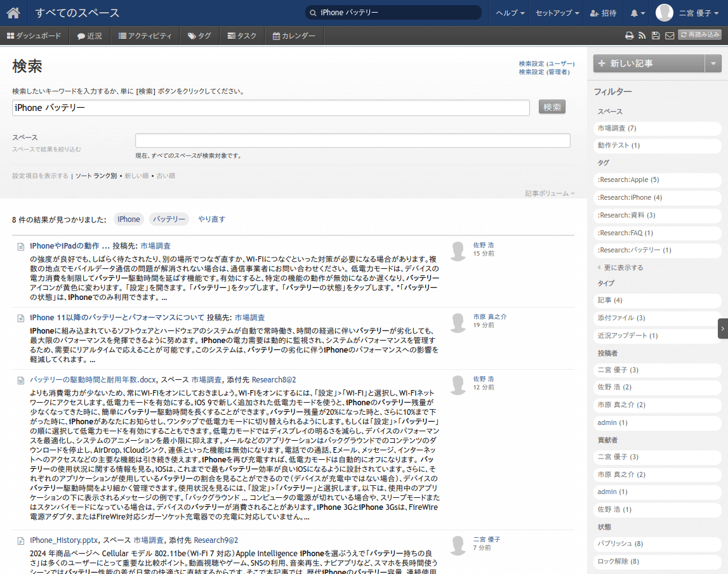Expand the 記事ボリューム dropdown
The image size is (728, 574).
pyautogui.click(x=550, y=193)
